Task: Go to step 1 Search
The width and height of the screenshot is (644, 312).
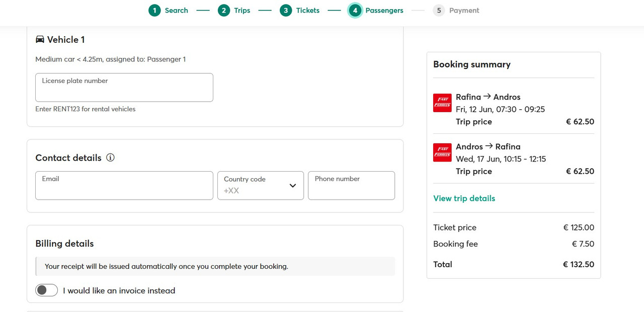Action: [168, 10]
